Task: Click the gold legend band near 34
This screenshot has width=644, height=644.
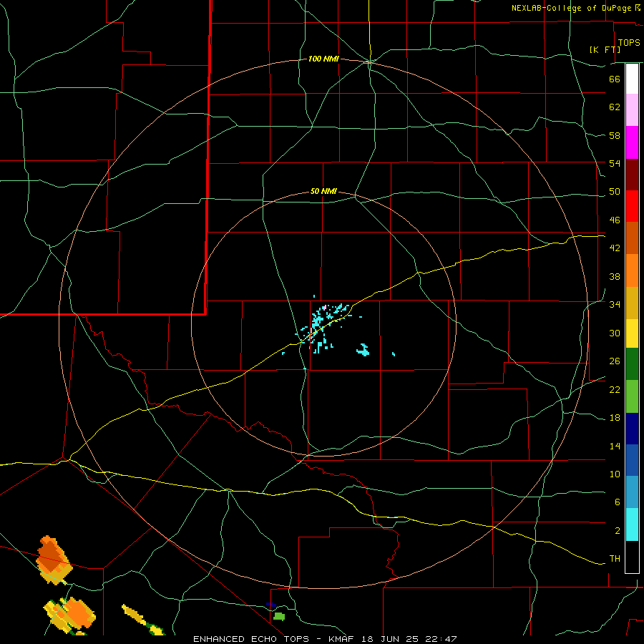Action: (632, 303)
